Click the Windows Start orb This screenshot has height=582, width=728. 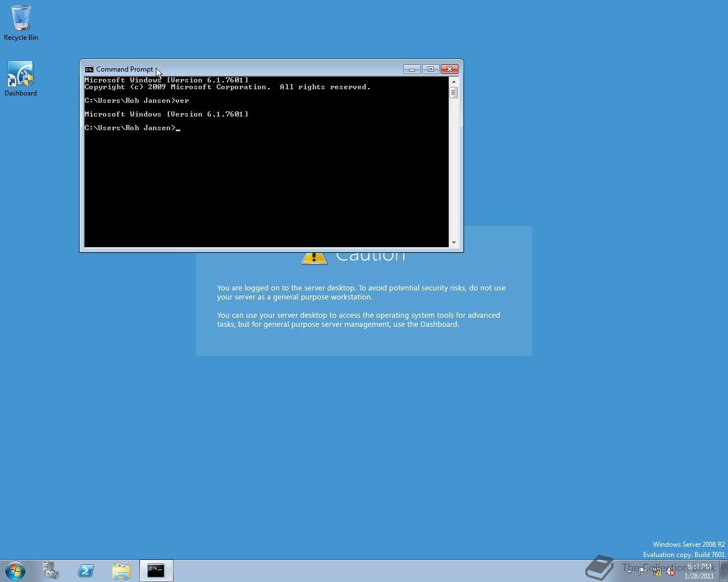tap(15, 570)
